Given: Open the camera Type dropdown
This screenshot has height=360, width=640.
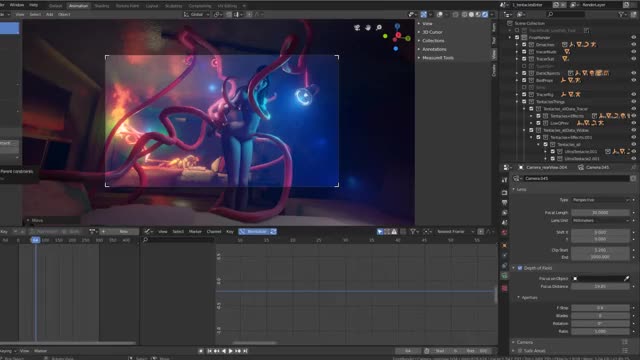Looking at the screenshot, I should coord(600,200).
